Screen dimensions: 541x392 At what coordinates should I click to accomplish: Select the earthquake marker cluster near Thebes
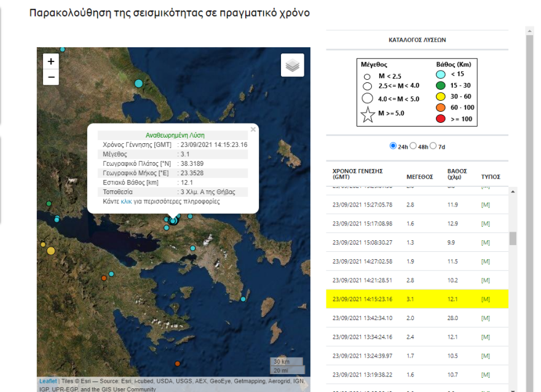pyautogui.click(x=173, y=220)
